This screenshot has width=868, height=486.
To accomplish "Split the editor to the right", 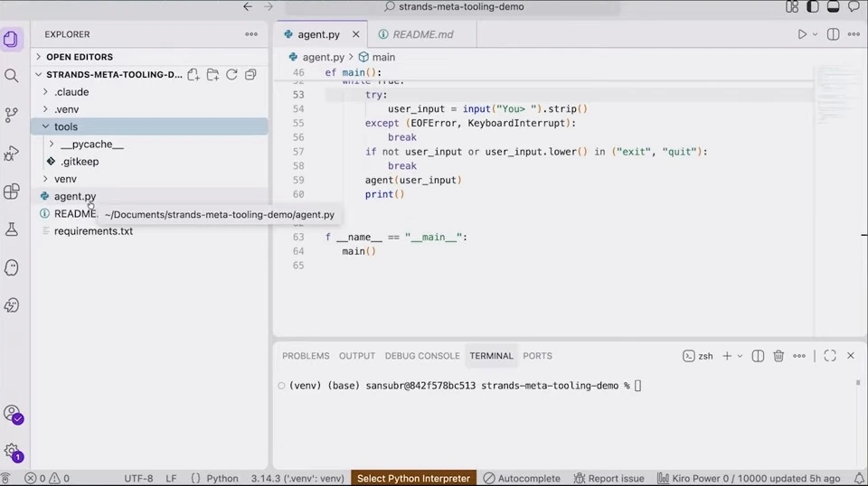I will (x=833, y=34).
